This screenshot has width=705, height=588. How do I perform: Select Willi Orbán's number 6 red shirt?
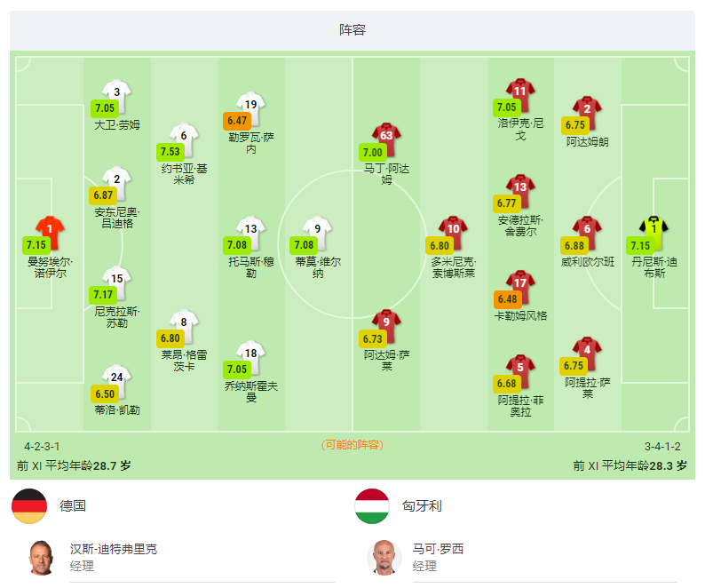587,233
